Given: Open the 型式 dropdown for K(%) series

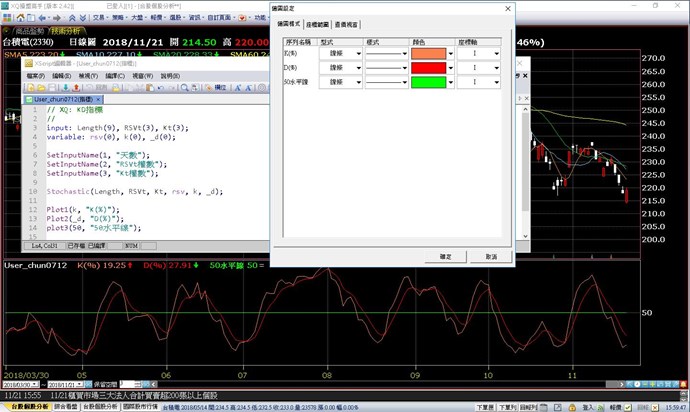Looking at the screenshot, I should coord(359,54).
